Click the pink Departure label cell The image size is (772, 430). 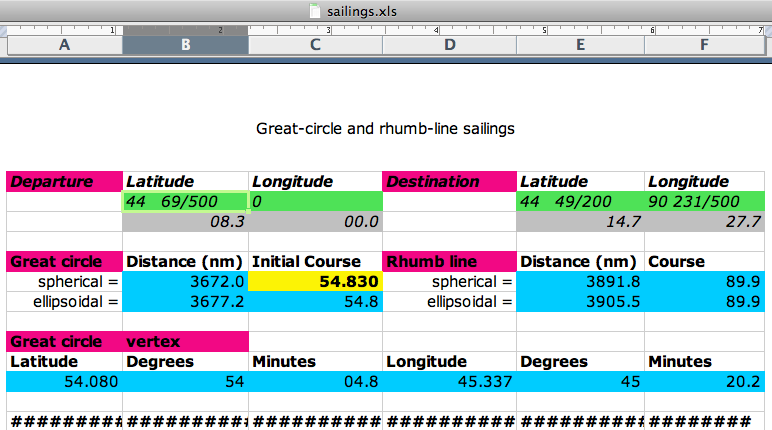pos(64,182)
